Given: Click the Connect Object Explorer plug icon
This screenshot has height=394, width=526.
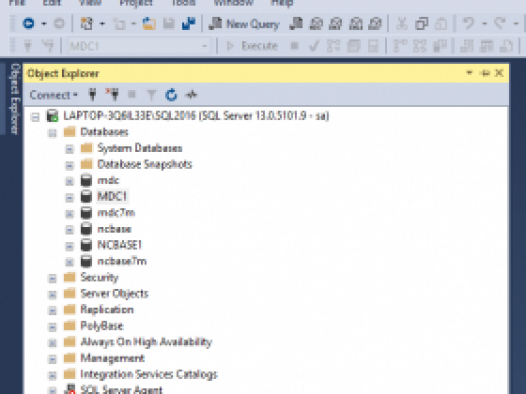Looking at the screenshot, I should point(93,95).
